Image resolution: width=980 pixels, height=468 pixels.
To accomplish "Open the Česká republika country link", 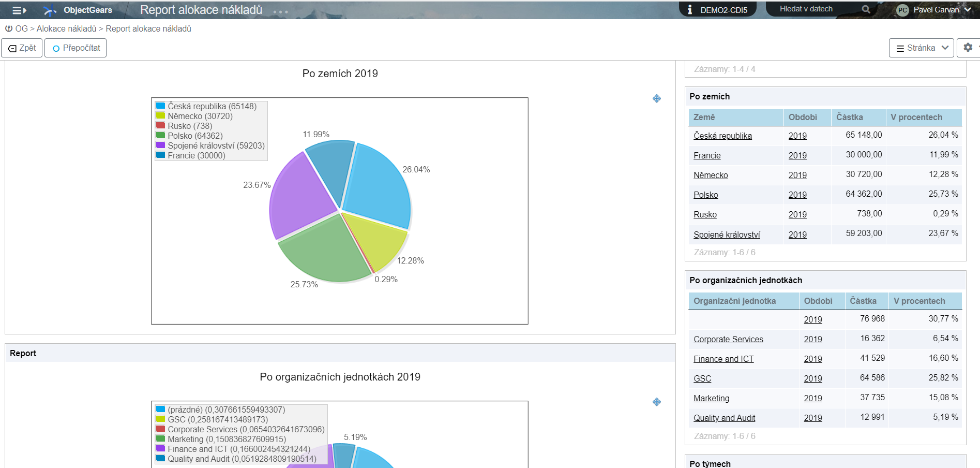I will tap(722, 136).
